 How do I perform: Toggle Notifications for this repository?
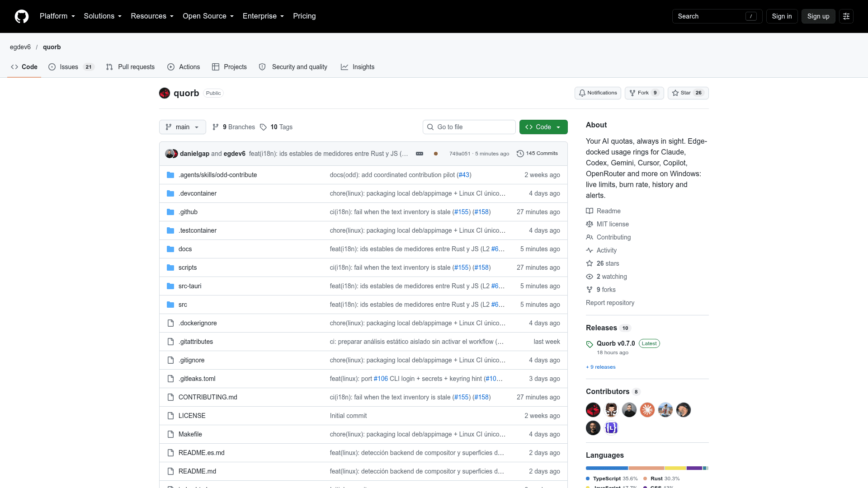(x=598, y=93)
